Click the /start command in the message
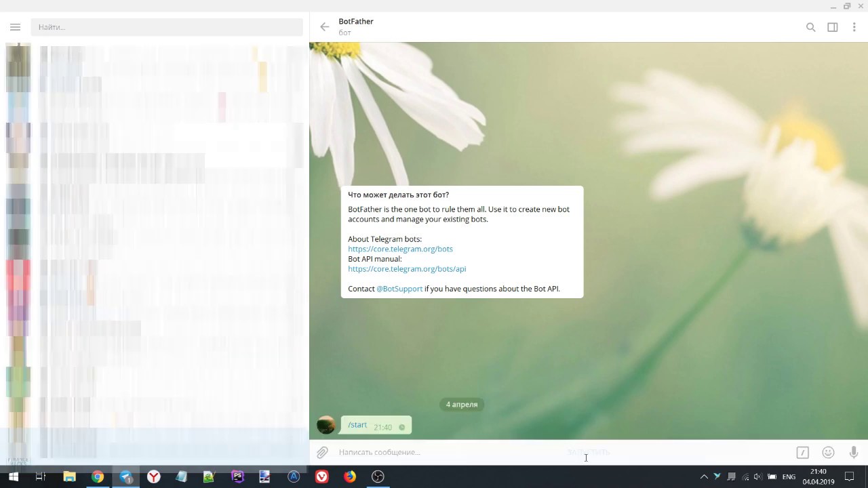This screenshot has height=488, width=868. click(357, 425)
